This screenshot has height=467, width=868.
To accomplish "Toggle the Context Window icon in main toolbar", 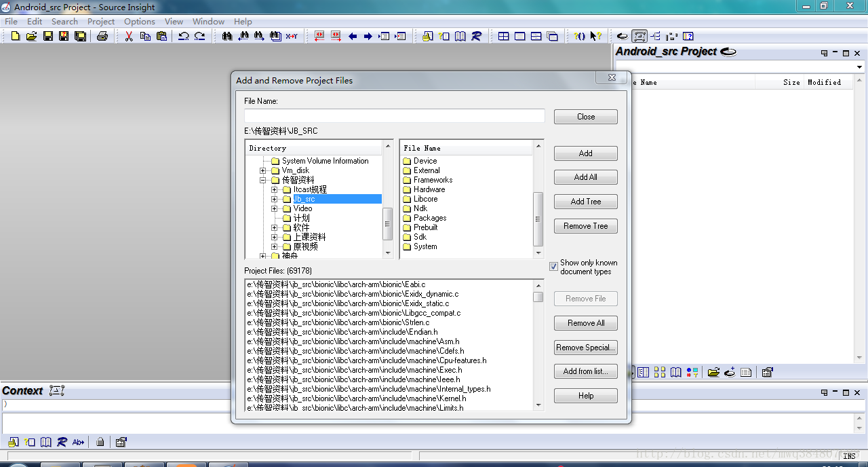I will pos(639,36).
